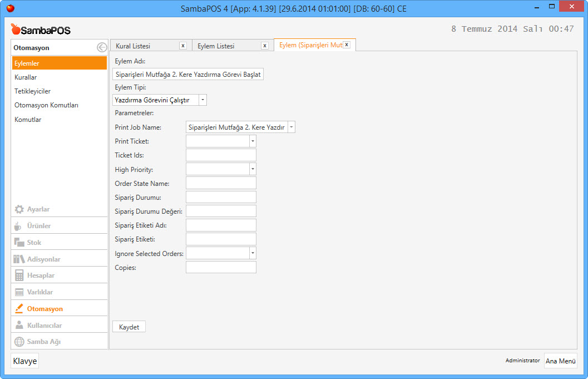
Task: Open the Klavye on-screen keyboard
Action: [25, 361]
